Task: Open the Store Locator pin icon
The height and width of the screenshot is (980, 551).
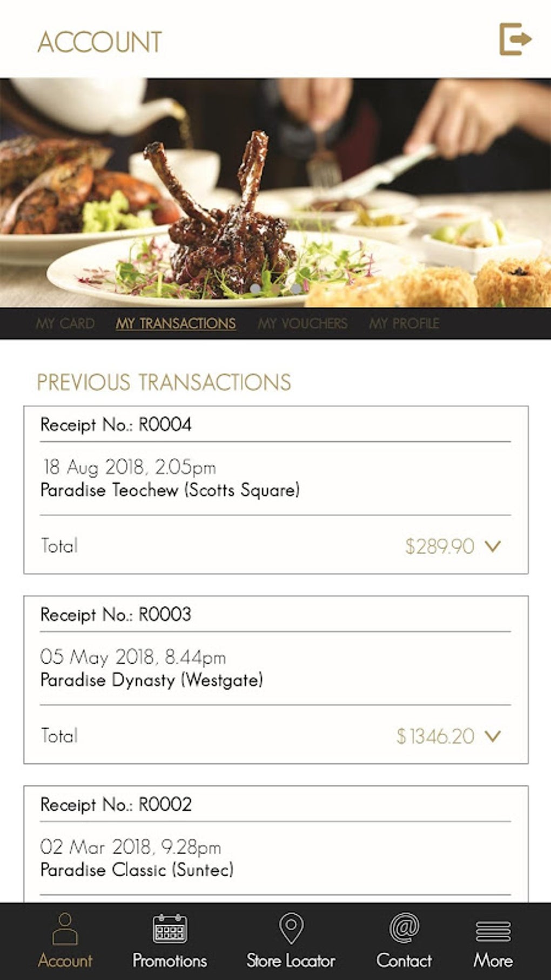Action: coord(291,929)
